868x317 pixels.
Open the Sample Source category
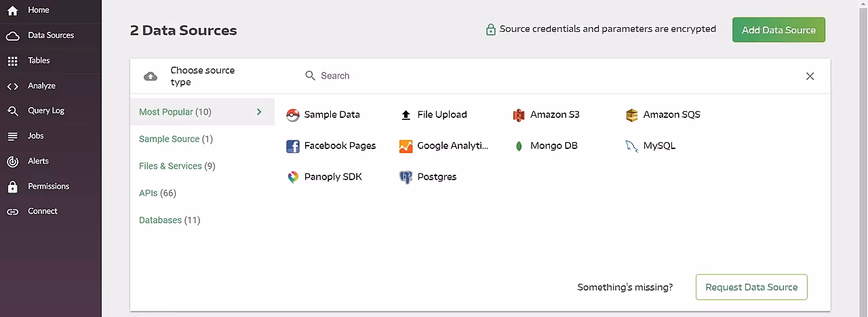pyautogui.click(x=176, y=139)
